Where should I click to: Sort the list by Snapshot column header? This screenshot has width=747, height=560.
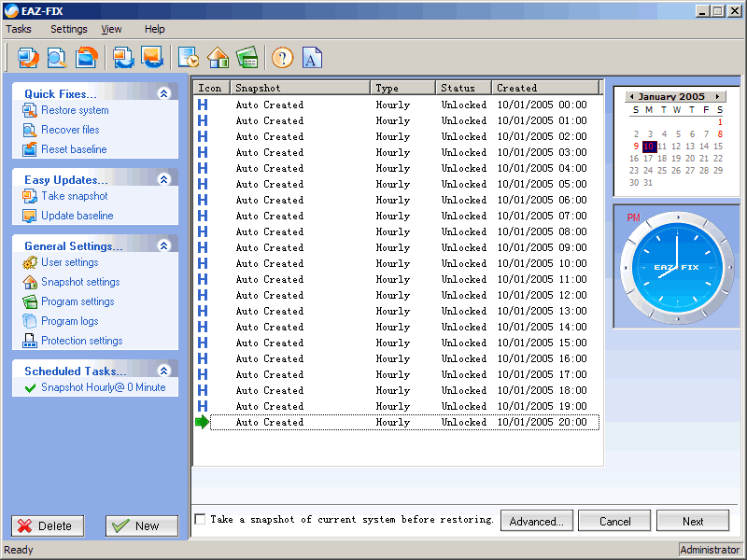click(300, 88)
